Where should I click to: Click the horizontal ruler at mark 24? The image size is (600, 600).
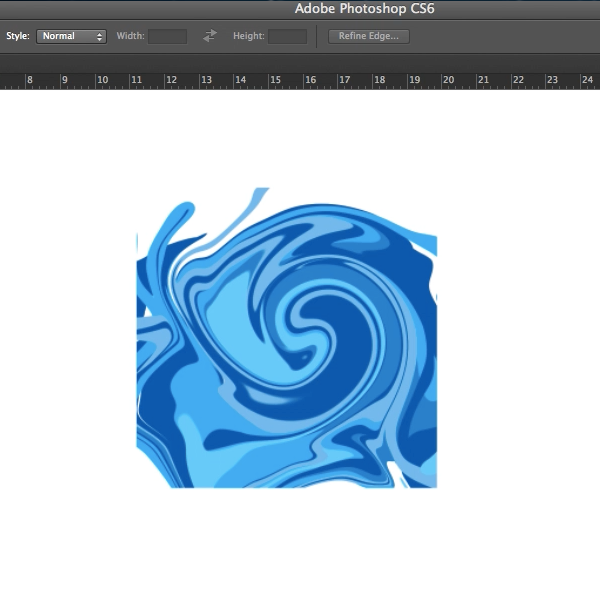(587, 80)
